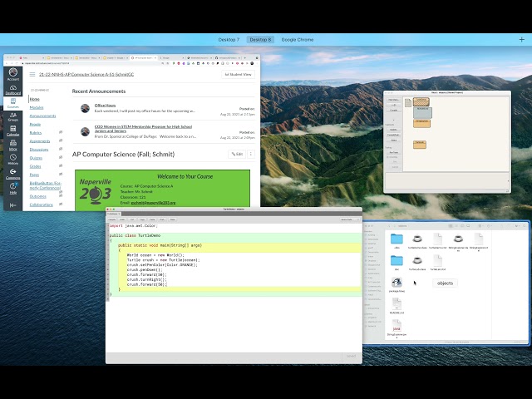Click the public class TurtleDemo code line
The height and width of the screenshot is (399, 532).
(135, 235)
